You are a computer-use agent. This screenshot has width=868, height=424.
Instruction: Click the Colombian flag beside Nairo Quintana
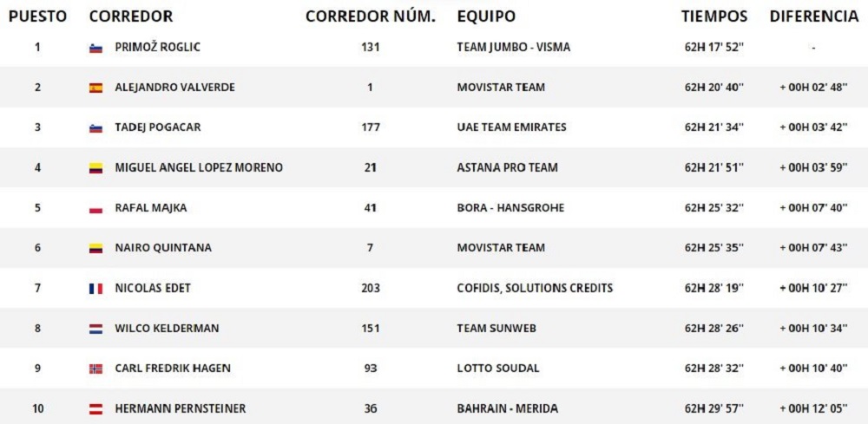(x=95, y=248)
